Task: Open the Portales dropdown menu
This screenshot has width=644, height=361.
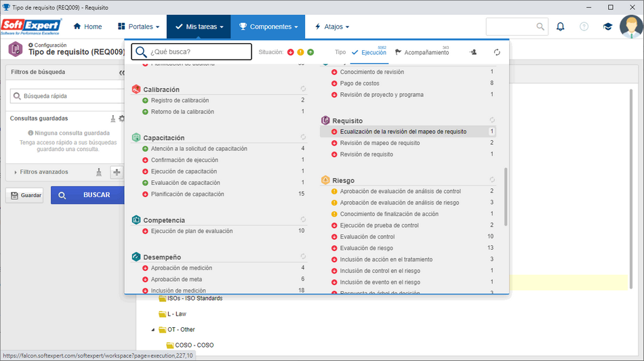Action: tap(138, 26)
